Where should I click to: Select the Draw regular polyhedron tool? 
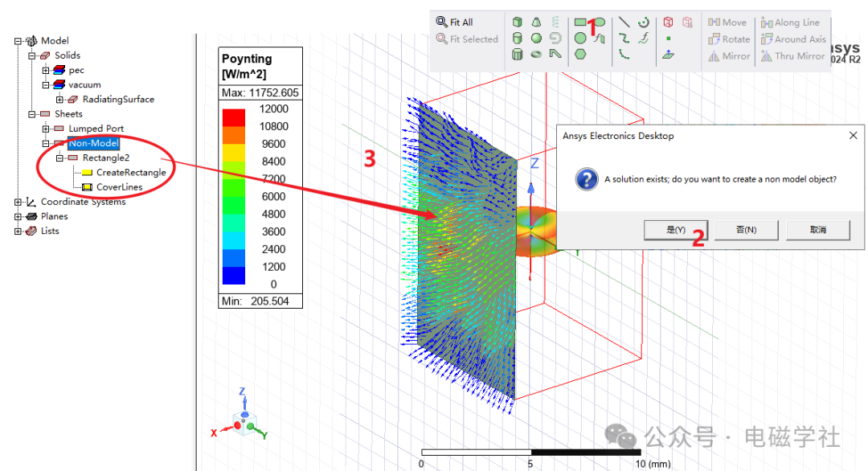tap(517, 54)
